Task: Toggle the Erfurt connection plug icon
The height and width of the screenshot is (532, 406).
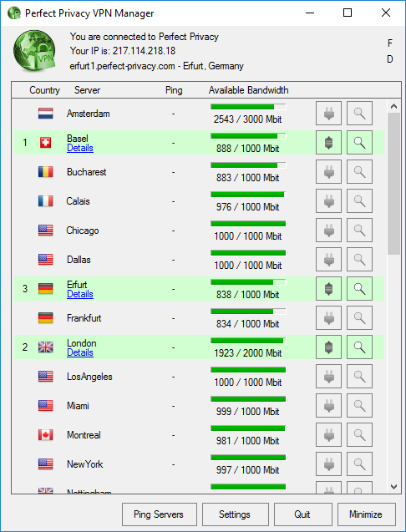Action: point(328,289)
